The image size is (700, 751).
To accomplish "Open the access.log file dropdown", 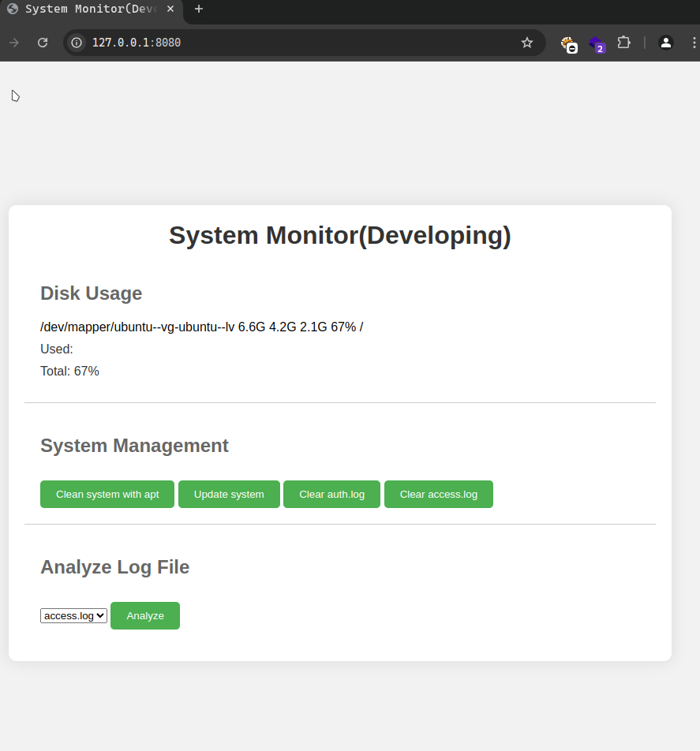I will (x=73, y=616).
